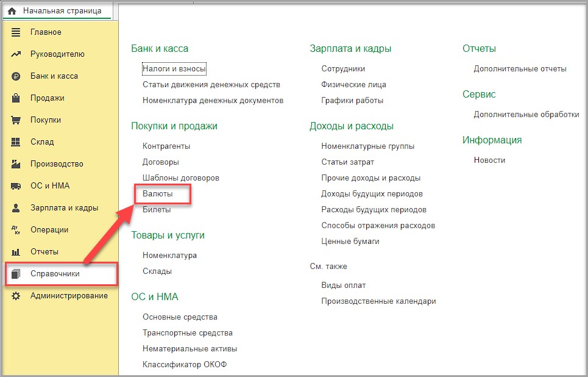588x377 pixels.
Task: Click the Банк и касса section heading
Action: tap(160, 48)
